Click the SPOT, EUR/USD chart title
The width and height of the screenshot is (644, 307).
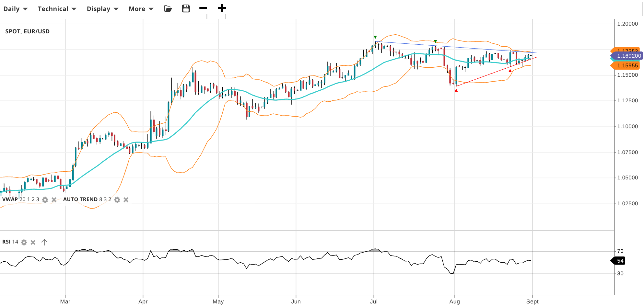pos(28,31)
